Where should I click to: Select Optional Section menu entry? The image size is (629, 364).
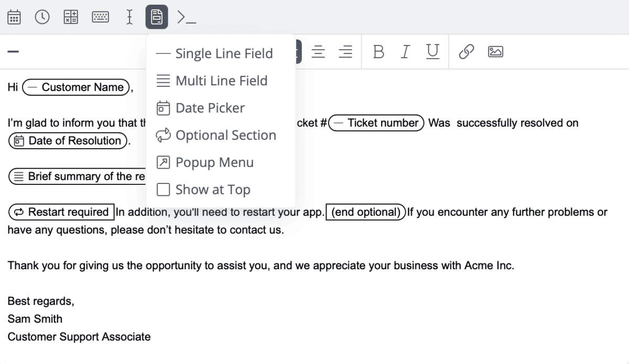click(225, 135)
